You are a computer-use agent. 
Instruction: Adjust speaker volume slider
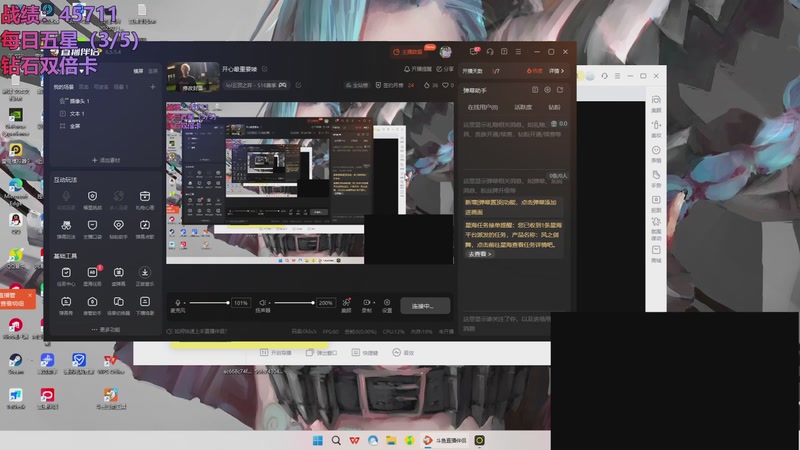click(294, 303)
